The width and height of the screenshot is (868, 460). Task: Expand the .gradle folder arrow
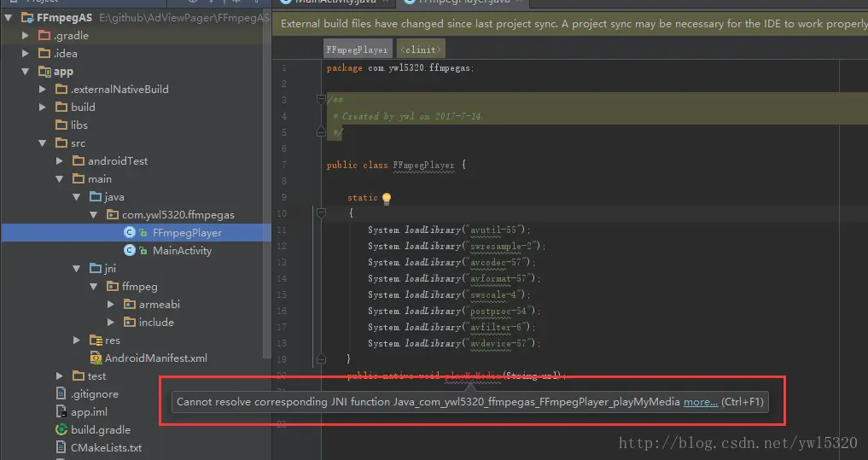point(26,36)
